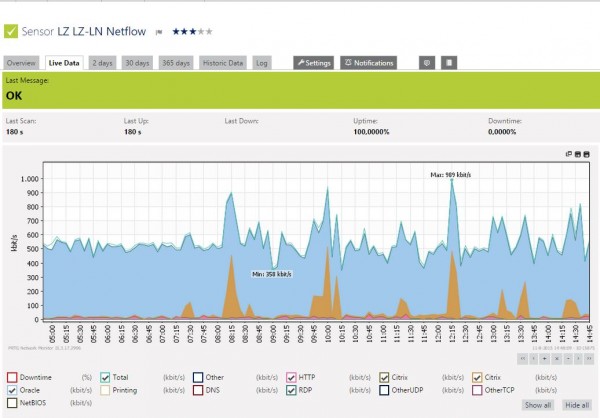
Task: Open the Notifications button
Action: pos(368,62)
